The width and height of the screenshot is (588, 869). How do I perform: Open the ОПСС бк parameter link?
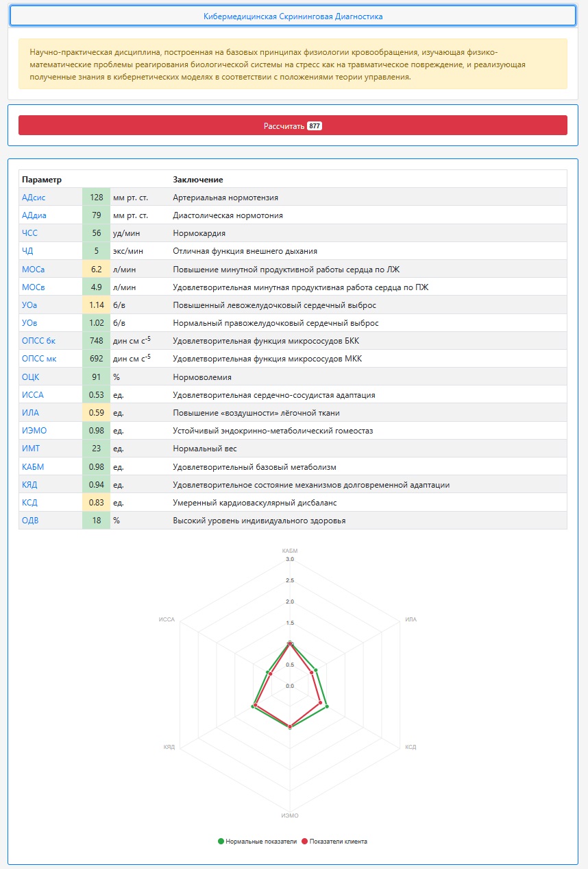[x=38, y=341]
